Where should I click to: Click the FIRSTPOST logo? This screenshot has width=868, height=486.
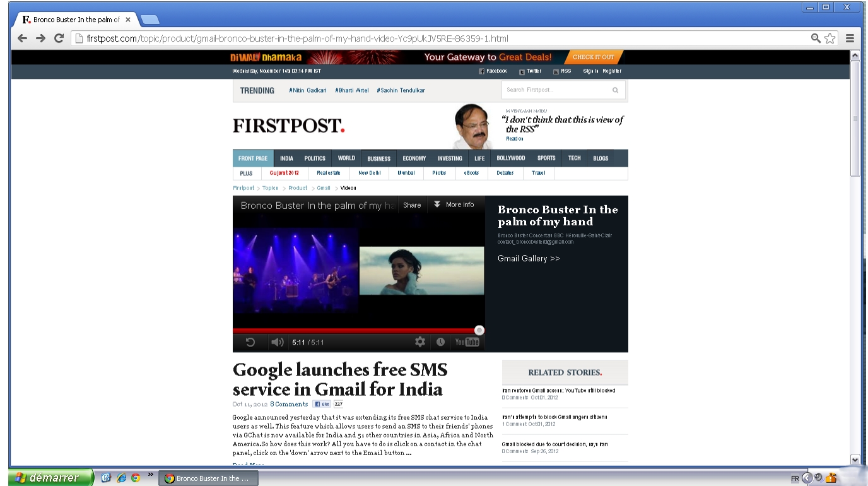click(289, 126)
